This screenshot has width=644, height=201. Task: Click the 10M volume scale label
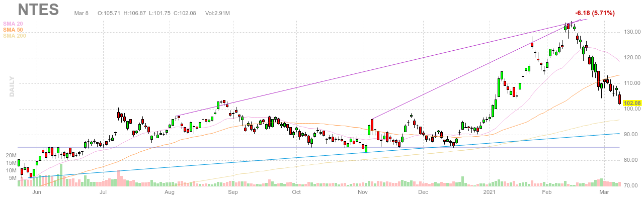(10, 171)
